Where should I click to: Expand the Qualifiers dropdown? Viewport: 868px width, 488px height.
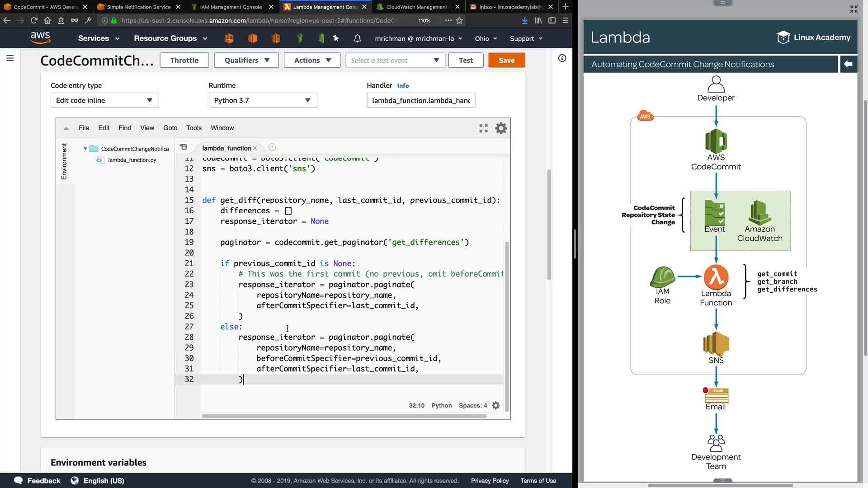click(246, 60)
